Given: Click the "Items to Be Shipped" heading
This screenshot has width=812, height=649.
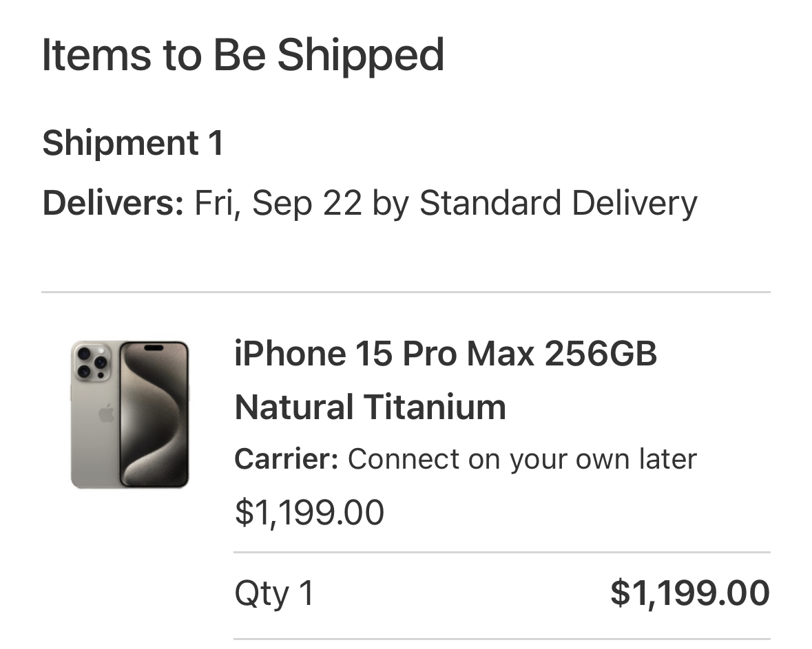Looking at the screenshot, I should 242,56.
